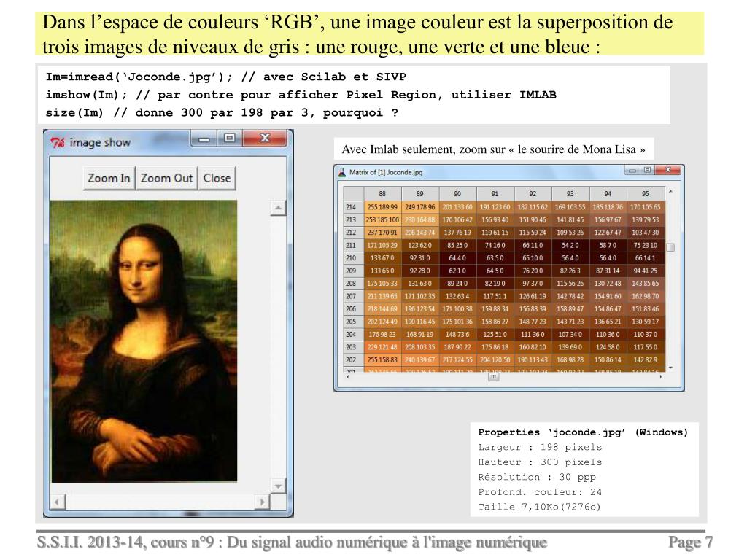Click scroll-left arrow in Matrix window
Image resolution: width=747 pixels, height=560 pixels.
[x=348, y=377]
